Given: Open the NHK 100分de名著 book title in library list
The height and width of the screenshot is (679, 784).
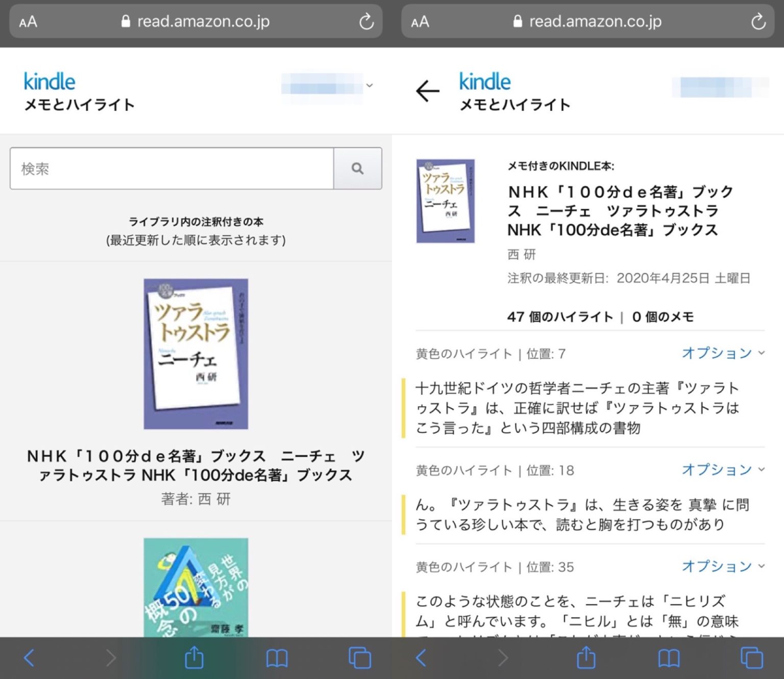Looking at the screenshot, I should [x=196, y=466].
